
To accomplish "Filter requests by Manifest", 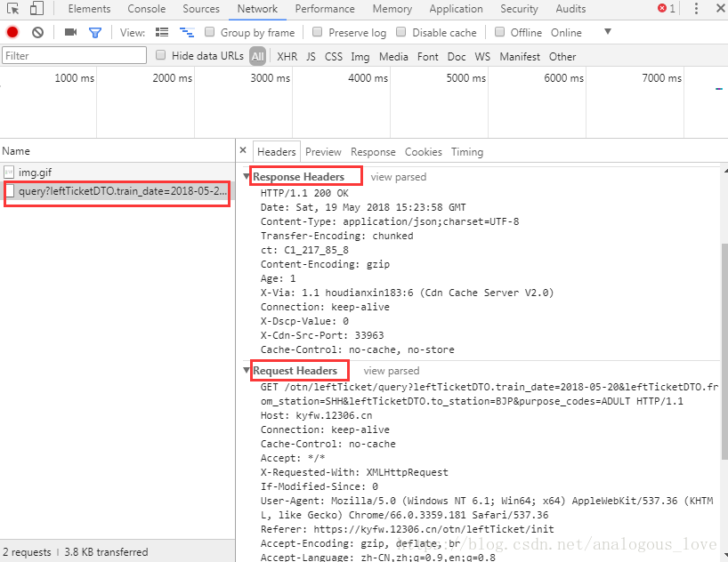I will pos(520,57).
